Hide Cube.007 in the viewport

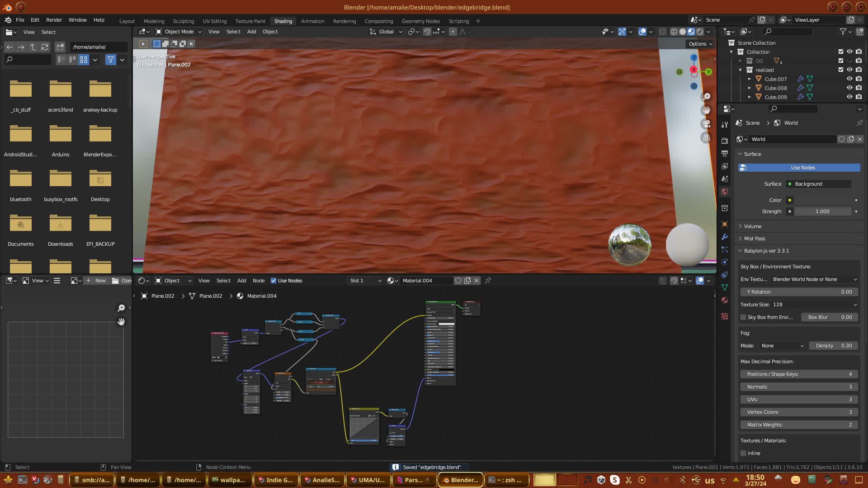(x=849, y=79)
